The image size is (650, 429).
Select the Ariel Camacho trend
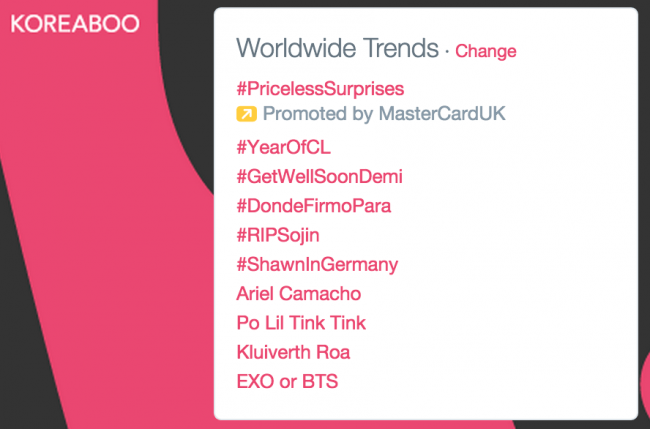pos(298,294)
